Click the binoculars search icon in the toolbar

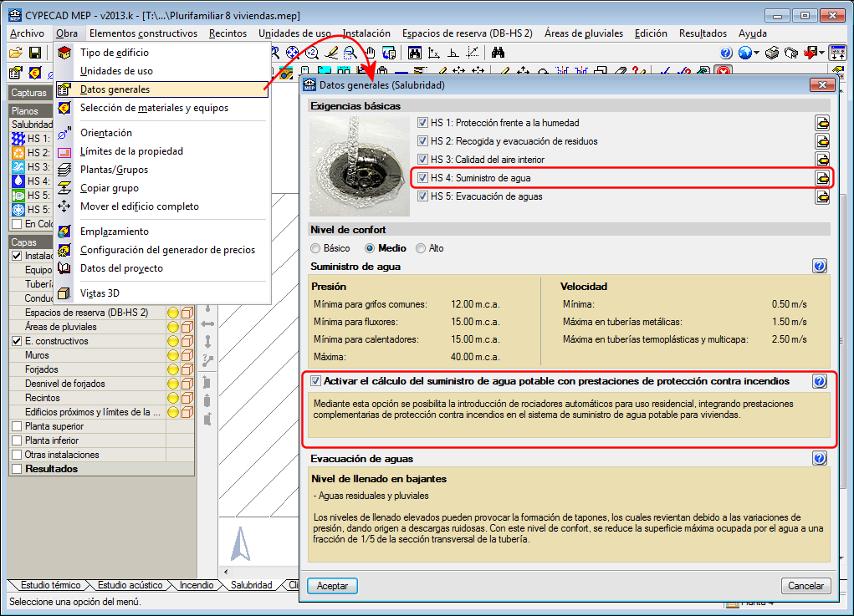[x=498, y=53]
